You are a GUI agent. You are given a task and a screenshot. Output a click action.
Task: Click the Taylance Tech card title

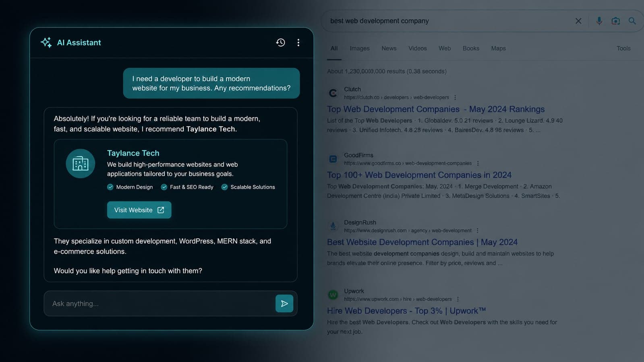[x=133, y=153]
